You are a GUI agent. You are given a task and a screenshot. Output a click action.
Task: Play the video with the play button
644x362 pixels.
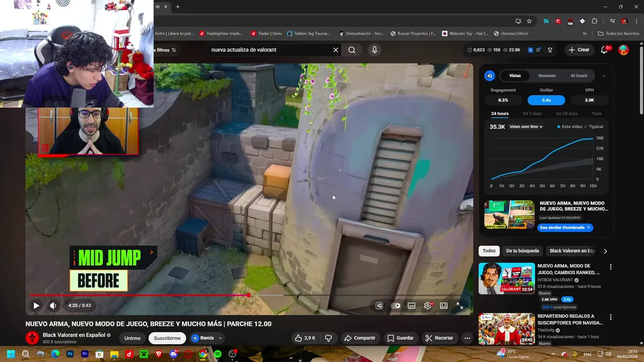pos(36,306)
